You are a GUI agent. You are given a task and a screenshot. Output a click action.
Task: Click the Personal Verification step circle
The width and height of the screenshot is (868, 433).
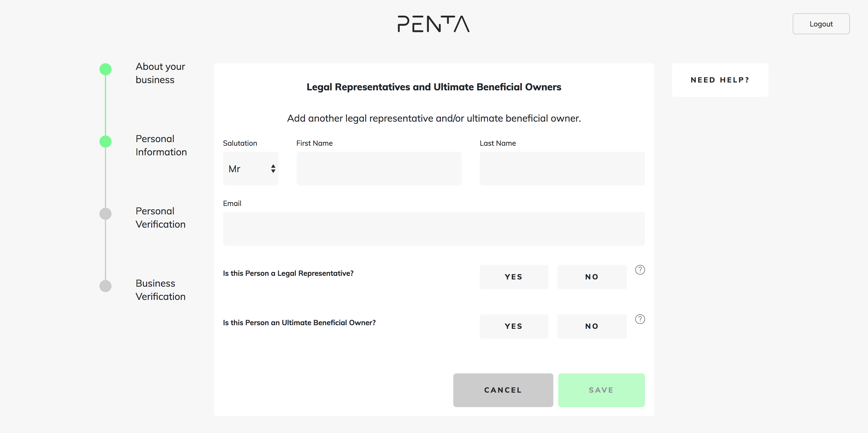pyautogui.click(x=105, y=214)
